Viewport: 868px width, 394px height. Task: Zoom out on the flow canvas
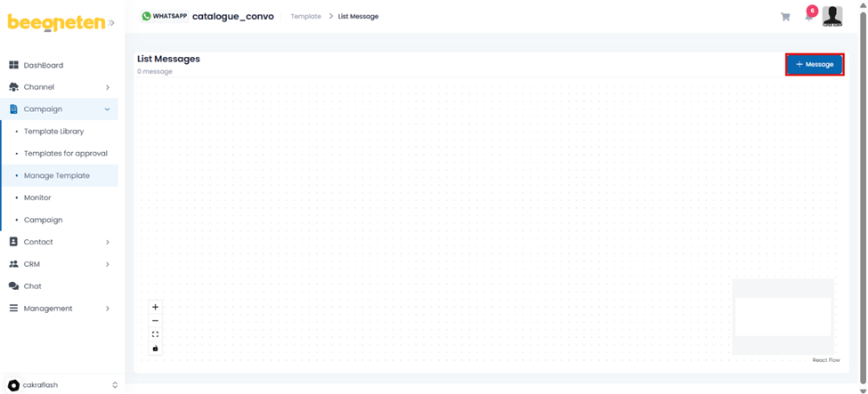[155, 321]
